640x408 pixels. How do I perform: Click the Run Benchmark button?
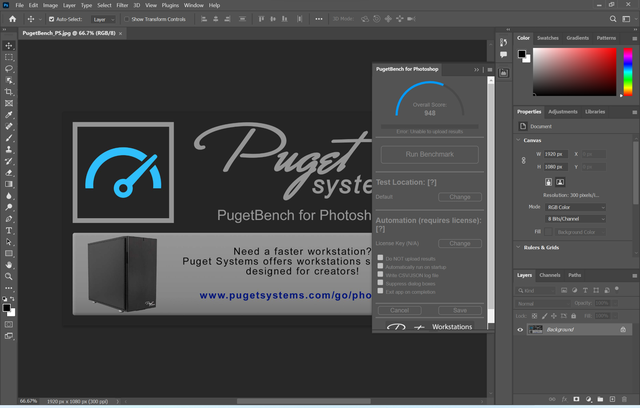pyautogui.click(x=429, y=155)
